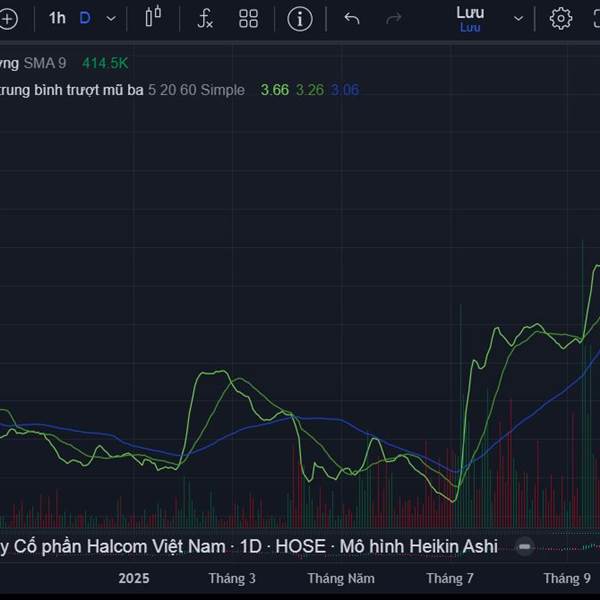Open the timeframe dropdown arrow
Image resolution: width=600 pixels, height=600 pixels.
(111, 18)
